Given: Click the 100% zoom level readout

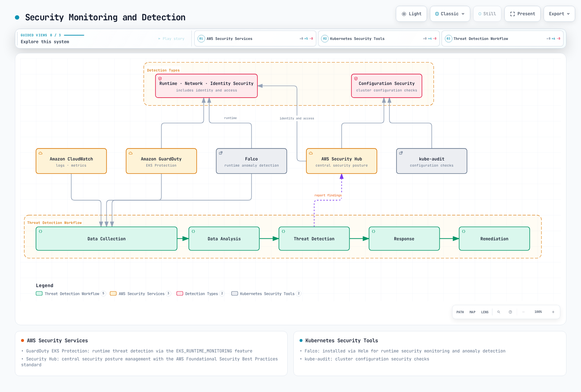Looking at the screenshot, I should (538, 312).
